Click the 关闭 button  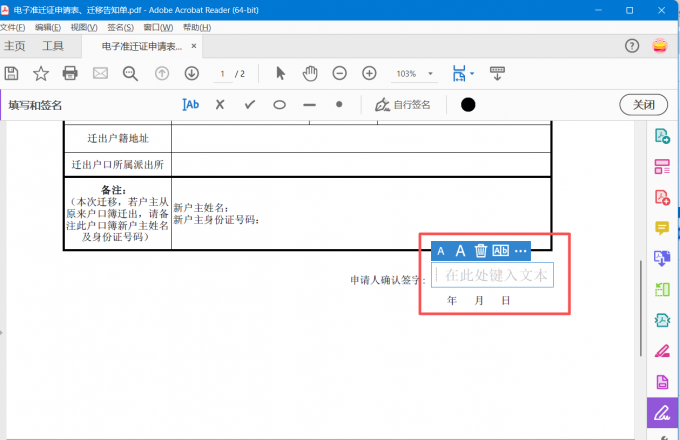(x=643, y=104)
